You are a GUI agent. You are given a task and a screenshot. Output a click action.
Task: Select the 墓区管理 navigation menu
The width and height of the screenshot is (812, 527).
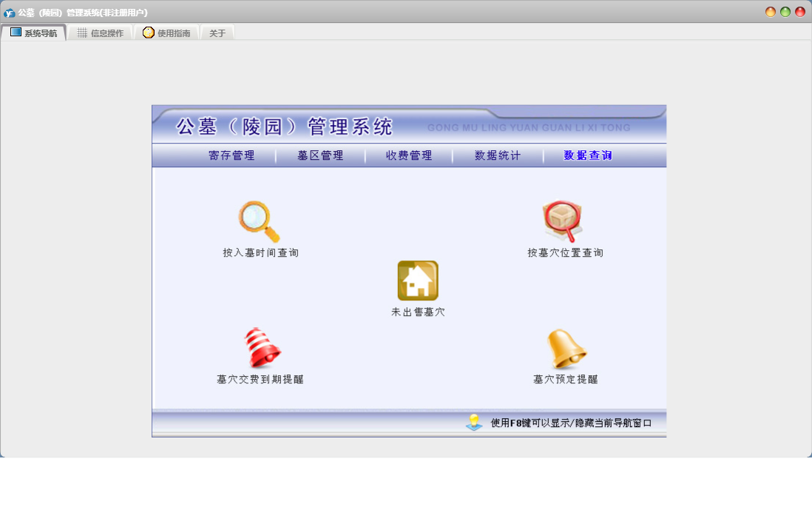pyautogui.click(x=320, y=155)
